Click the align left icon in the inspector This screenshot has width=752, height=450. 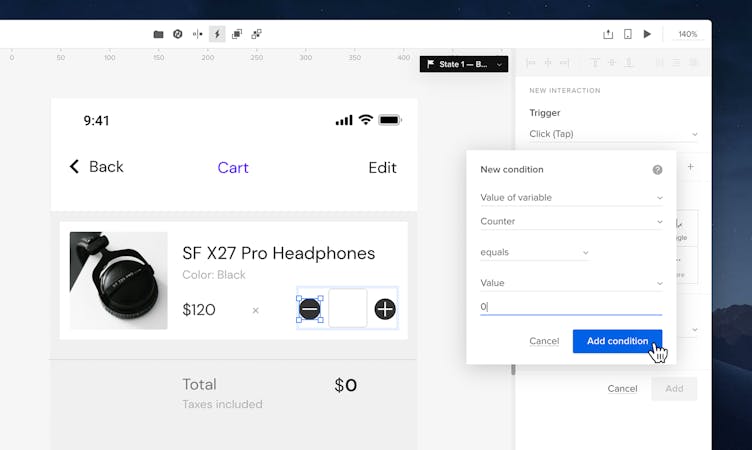point(531,62)
